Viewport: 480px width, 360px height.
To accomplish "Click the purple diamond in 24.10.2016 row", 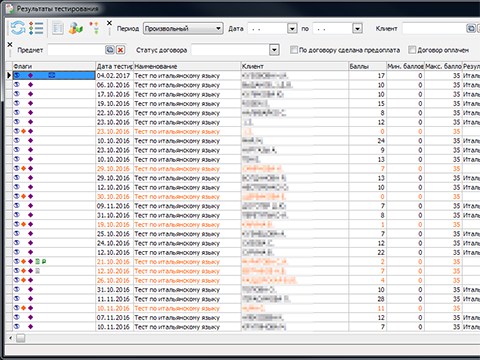I will click(31, 243).
